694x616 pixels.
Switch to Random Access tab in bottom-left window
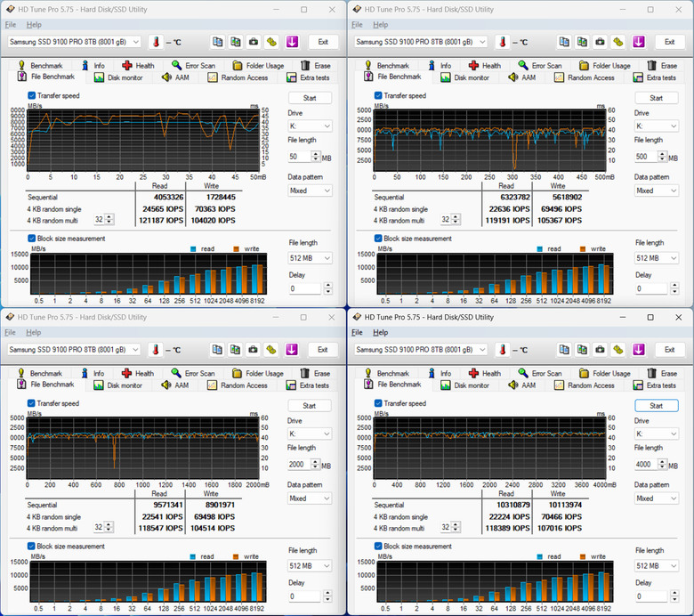coord(238,385)
